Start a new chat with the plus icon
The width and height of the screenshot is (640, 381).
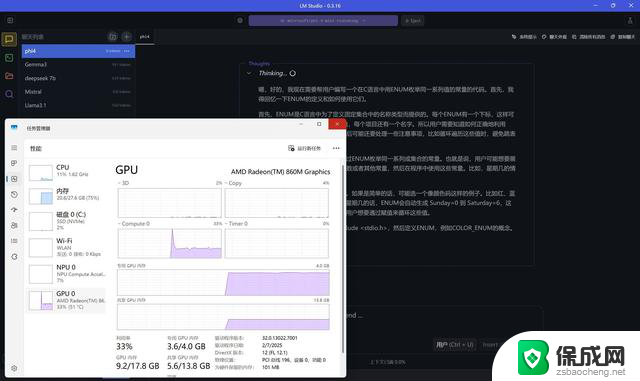pyautogui.click(x=127, y=37)
